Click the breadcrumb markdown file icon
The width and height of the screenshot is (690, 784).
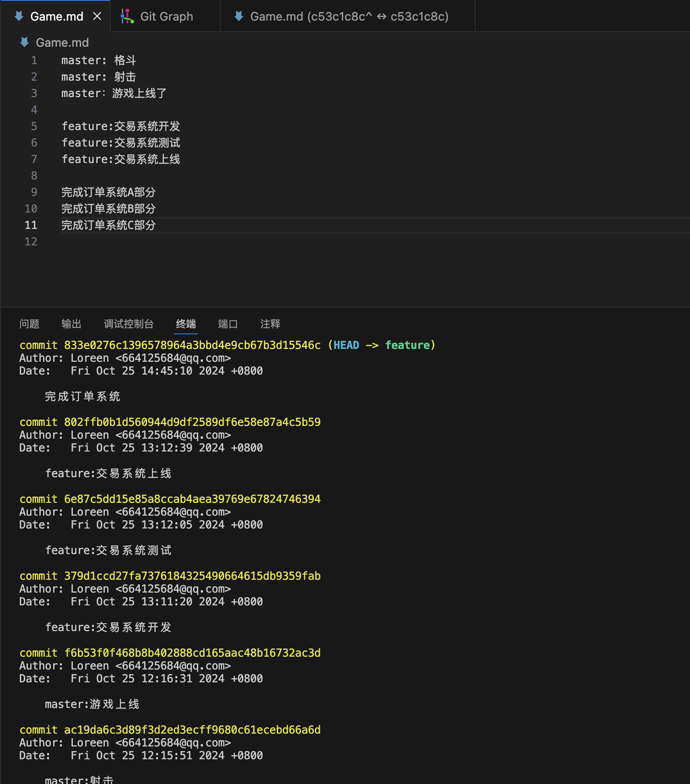point(25,43)
